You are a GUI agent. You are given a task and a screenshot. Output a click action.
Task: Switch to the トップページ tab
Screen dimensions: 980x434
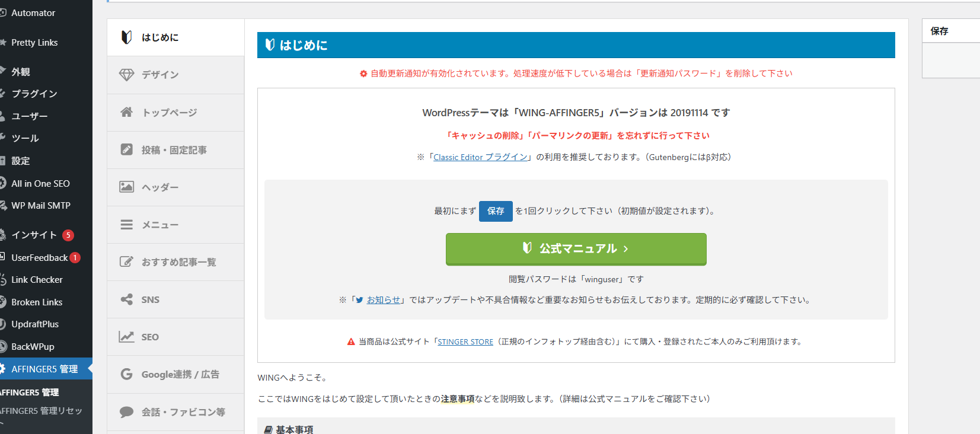(175, 112)
